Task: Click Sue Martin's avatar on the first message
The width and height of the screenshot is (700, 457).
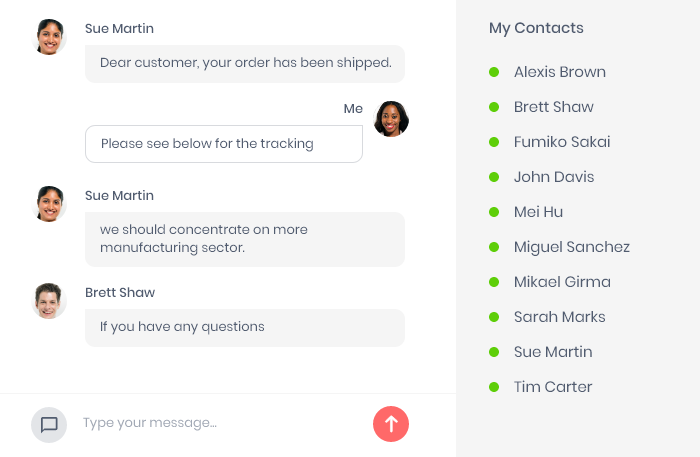Action: pos(49,37)
